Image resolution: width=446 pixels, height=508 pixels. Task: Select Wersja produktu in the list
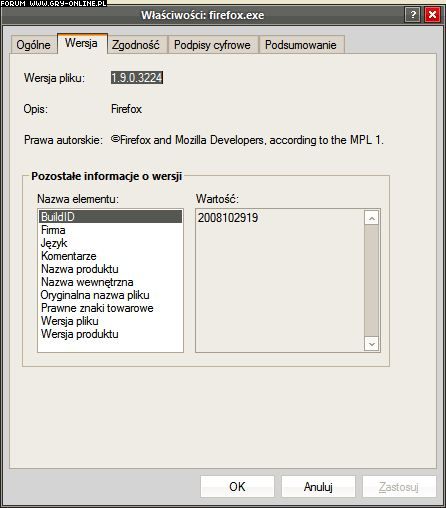point(110,334)
